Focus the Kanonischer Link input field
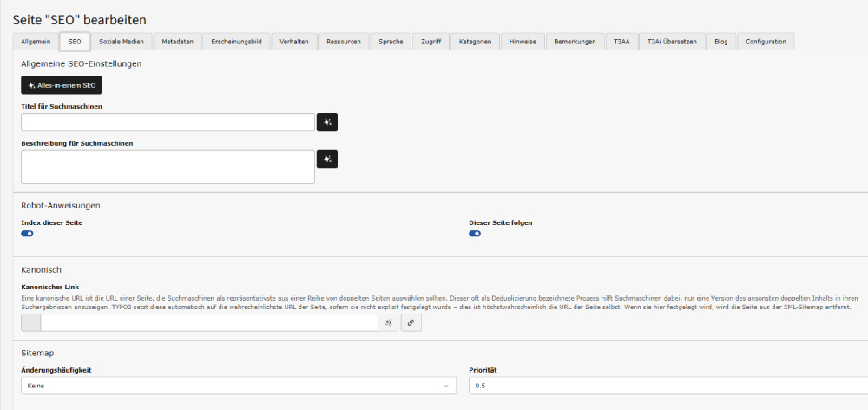Image resolution: width=868 pixels, height=410 pixels. click(x=209, y=322)
